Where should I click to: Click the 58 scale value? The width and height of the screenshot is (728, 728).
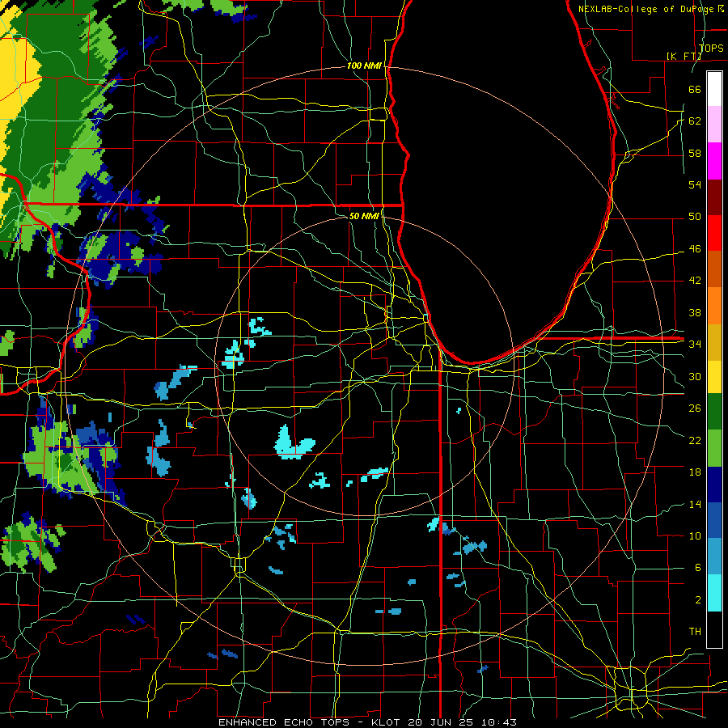(695, 153)
